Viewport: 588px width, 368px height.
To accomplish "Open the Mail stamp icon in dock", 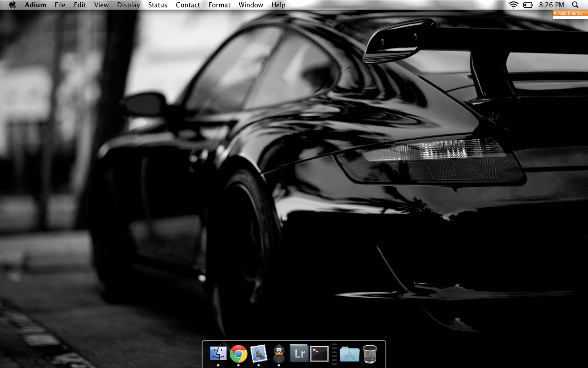I will pos(259,353).
